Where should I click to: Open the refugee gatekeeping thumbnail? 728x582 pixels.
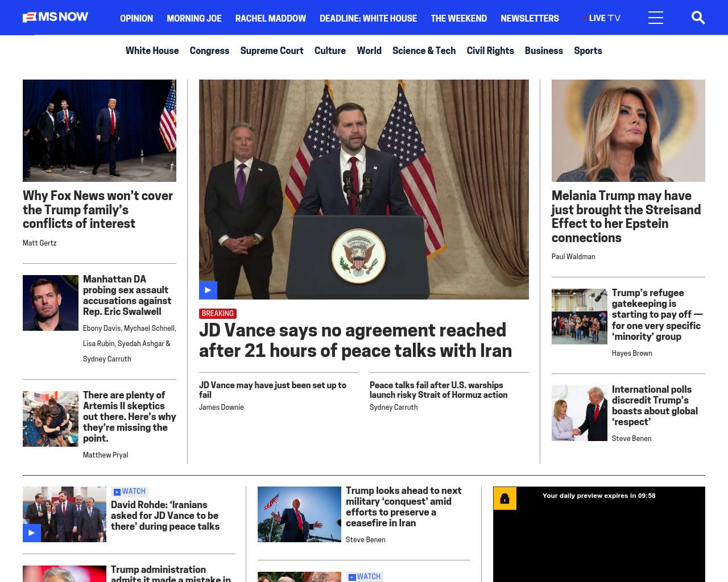(580, 317)
